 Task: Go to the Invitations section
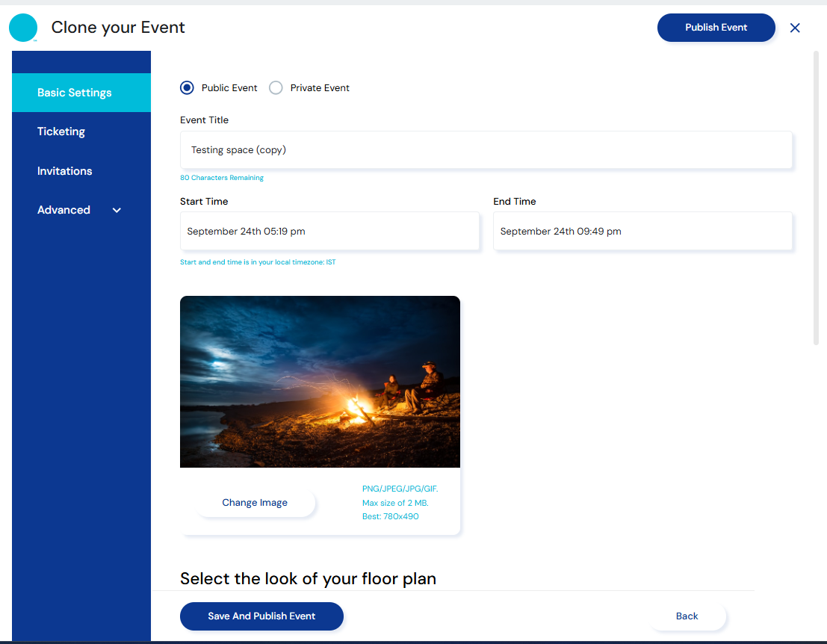pyautogui.click(x=65, y=171)
